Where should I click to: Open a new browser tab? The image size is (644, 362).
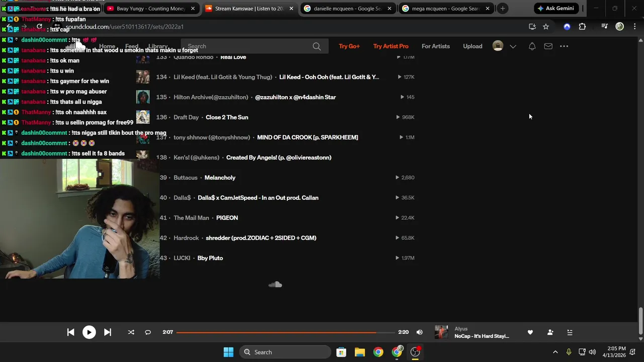click(x=503, y=9)
